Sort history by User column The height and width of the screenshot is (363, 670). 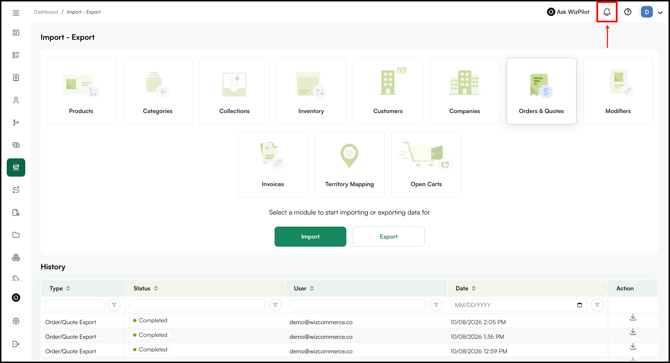[312, 288]
